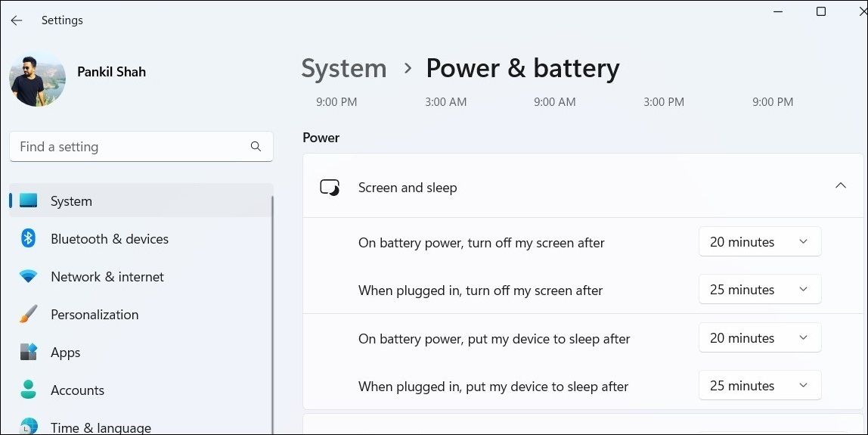Click the Accounts person icon

pos(29,390)
